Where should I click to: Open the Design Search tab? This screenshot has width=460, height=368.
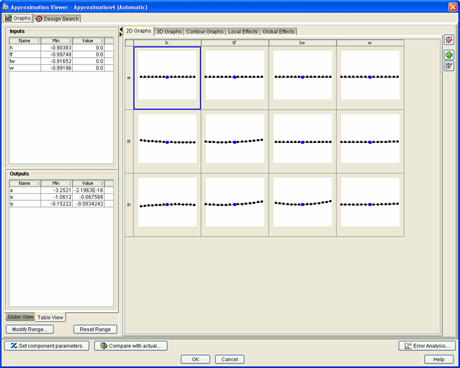pyautogui.click(x=57, y=19)
